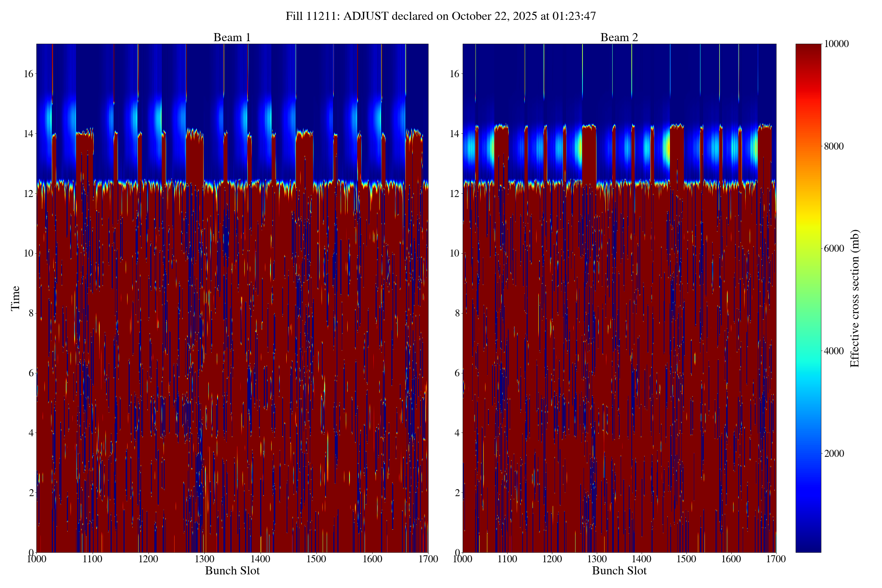The width and height of the screenshot is (882, 588).
Task: Click Beam 2 x-axis tick 1600
Action: pos(731,559)
